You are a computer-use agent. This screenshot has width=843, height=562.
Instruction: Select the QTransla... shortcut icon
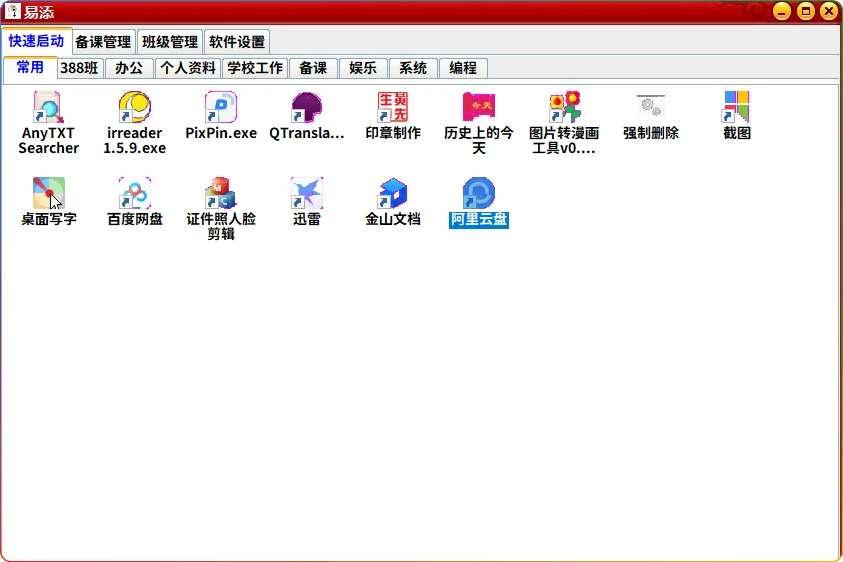(x=306, y=106)
